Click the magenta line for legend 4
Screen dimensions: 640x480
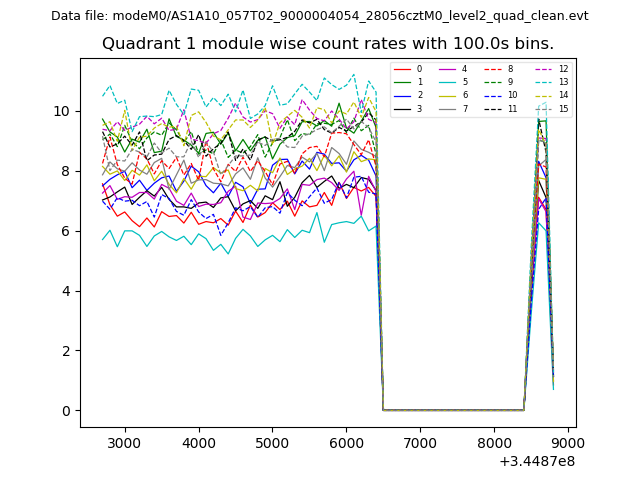(447, 69)
